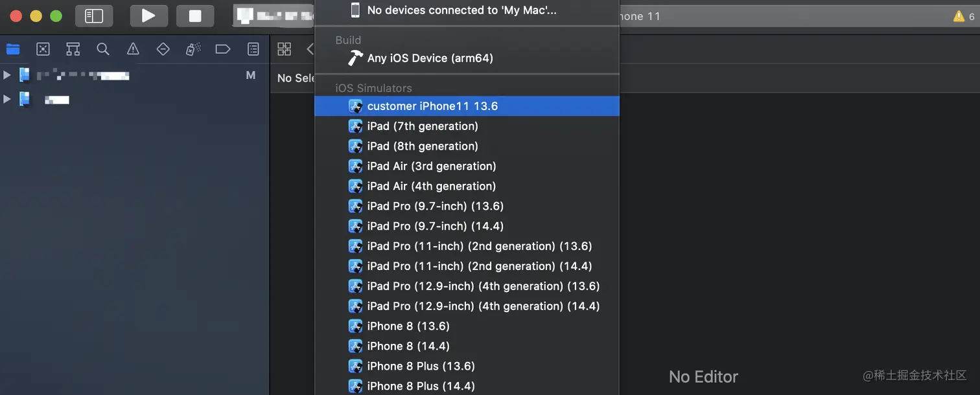Open the Issue navigator warning icon
This screenshot has width=980, height=395.
[x=133, y=49]
